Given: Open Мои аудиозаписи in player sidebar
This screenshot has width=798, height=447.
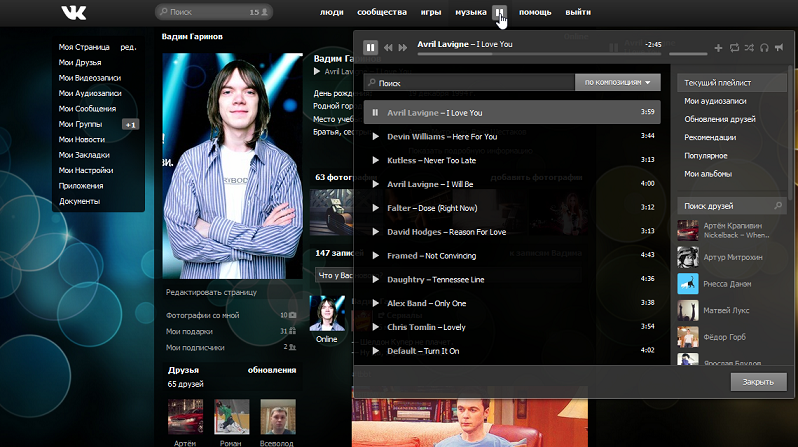Looking at the screenshot, I should (x=715, y=101).
